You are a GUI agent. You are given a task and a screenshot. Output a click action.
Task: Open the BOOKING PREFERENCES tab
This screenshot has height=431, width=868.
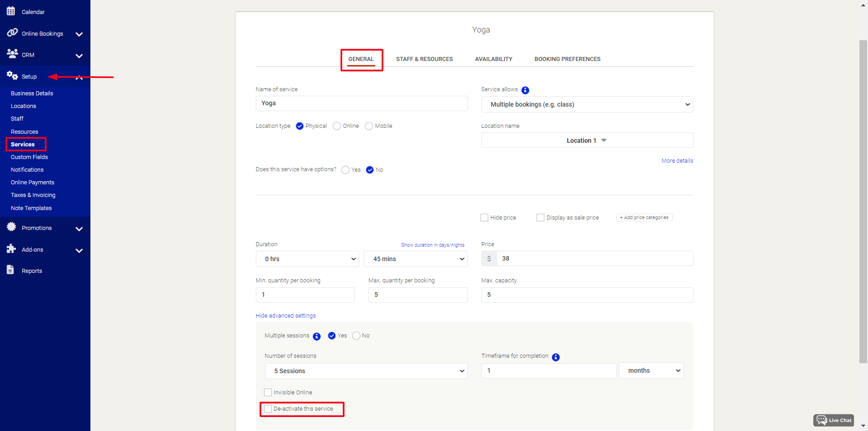click(567, 59)
